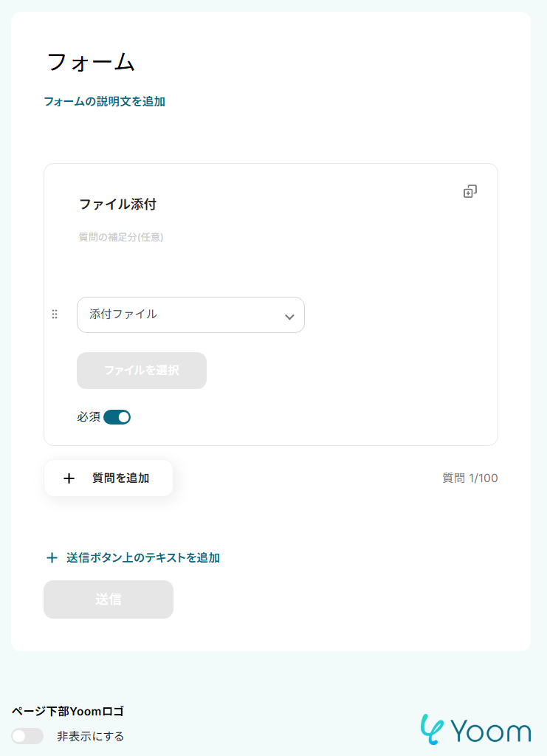Click the plus icon in 質問を追加
The image size is (547, 756).
tap(69, 478)
